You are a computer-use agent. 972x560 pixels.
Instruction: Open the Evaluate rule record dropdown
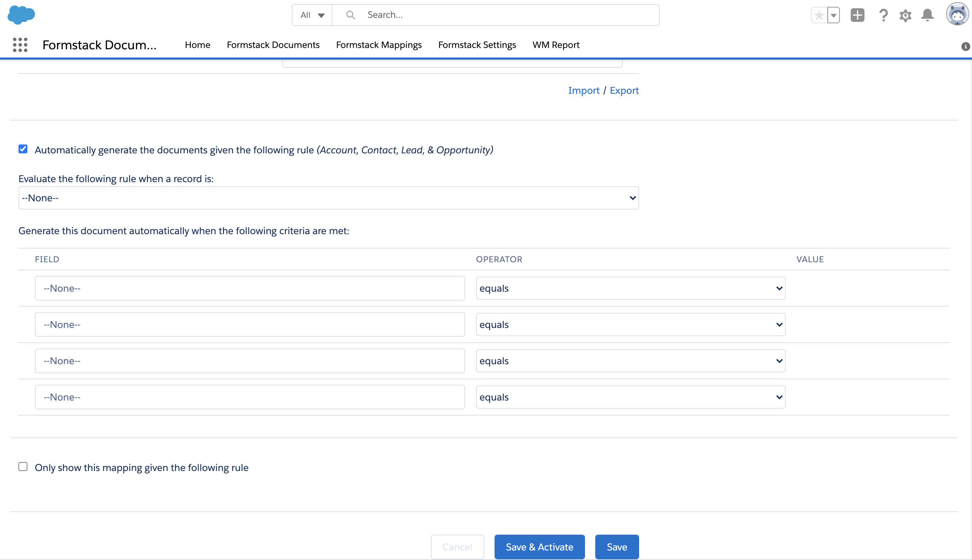(328, 198)
